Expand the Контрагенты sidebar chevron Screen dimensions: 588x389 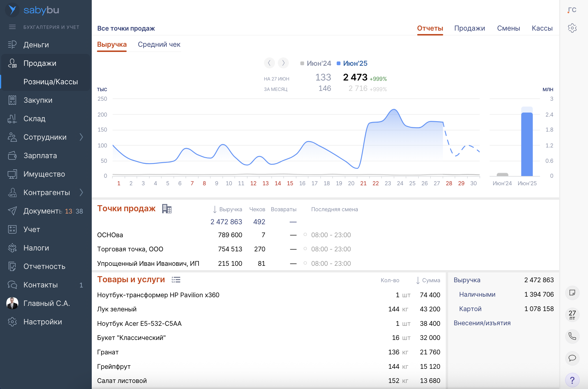(81, 192)
